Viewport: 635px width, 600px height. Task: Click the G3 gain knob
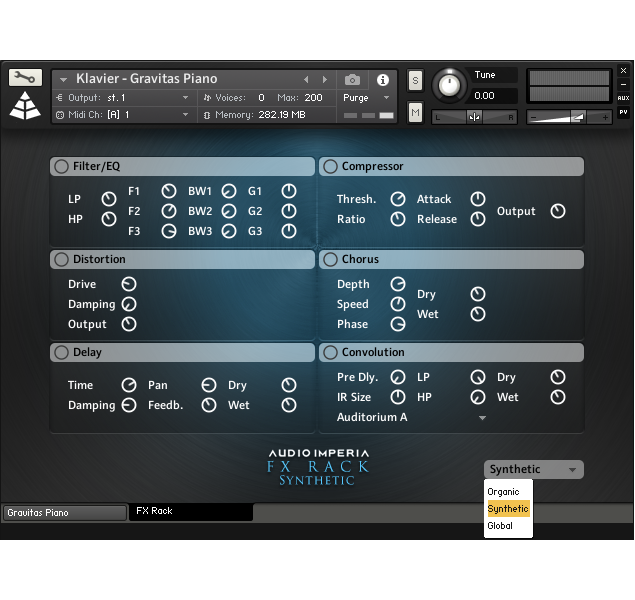(x=289, y=231)
